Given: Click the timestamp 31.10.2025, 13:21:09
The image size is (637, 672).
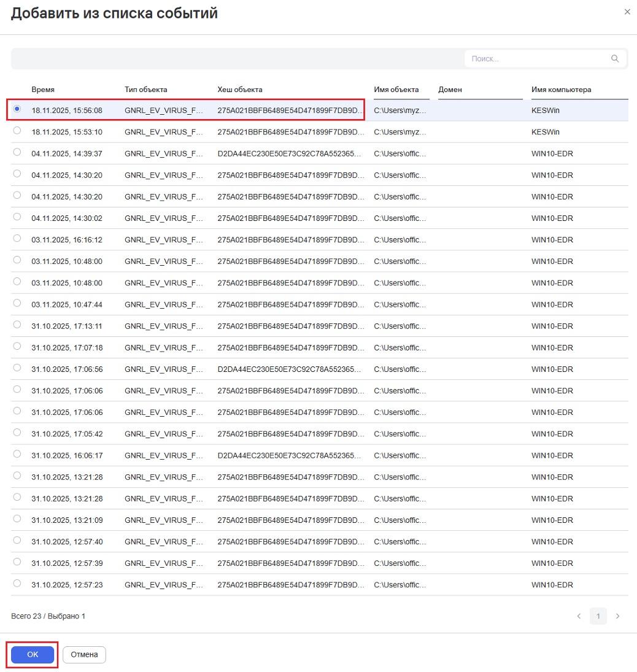Looking at the screenshot, I should pos(67,520).
